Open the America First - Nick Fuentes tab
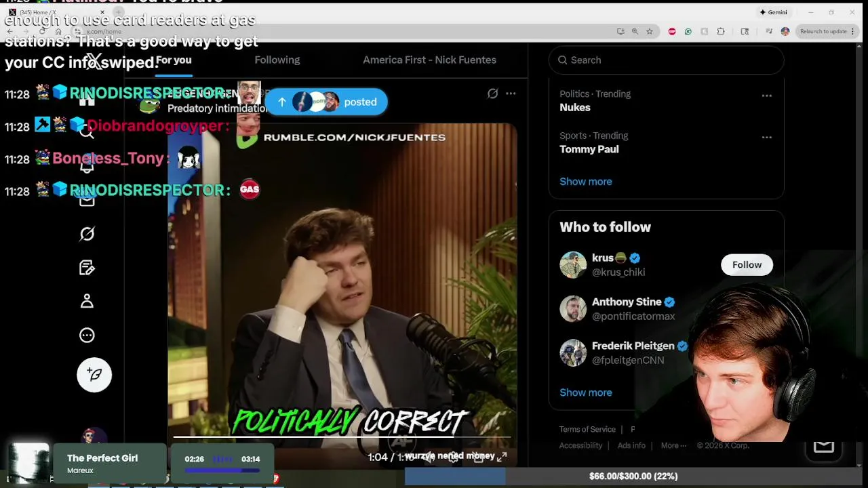The height and width of the screenshot is (488, 868). pos(429,60)
